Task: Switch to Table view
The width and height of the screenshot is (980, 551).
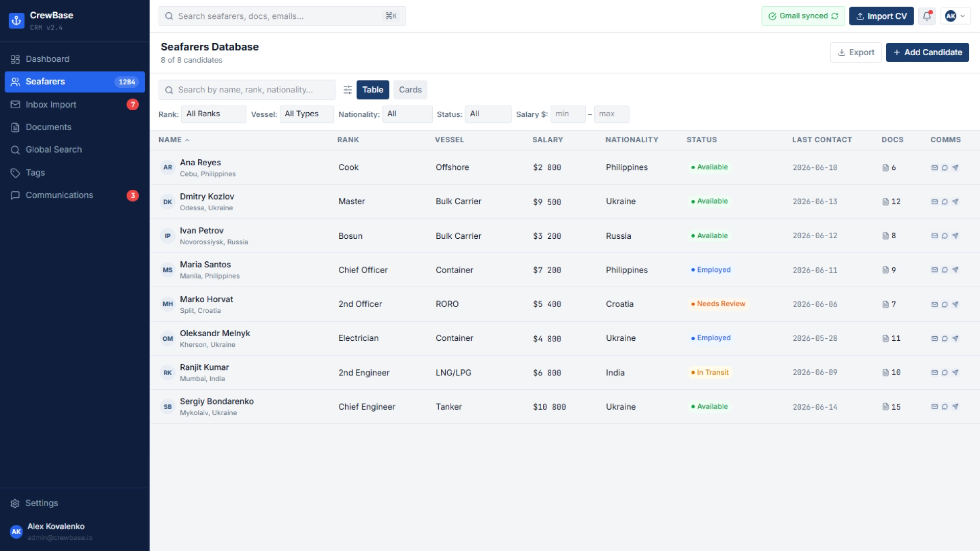Action: (x=373, y=90)
